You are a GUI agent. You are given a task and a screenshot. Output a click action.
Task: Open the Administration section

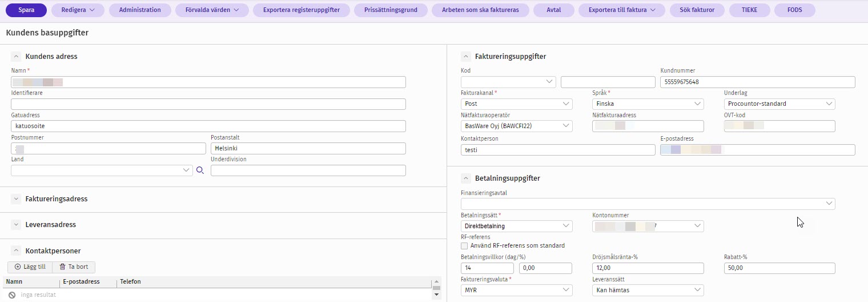click(140, 10)
